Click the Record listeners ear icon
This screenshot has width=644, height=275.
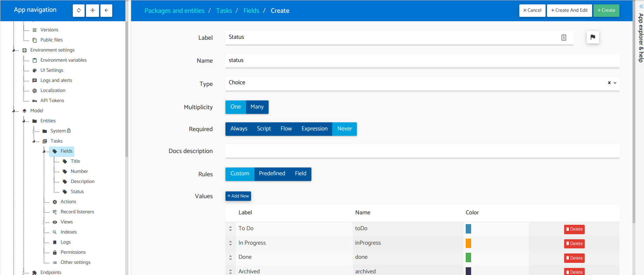click(x=55, y=212)
